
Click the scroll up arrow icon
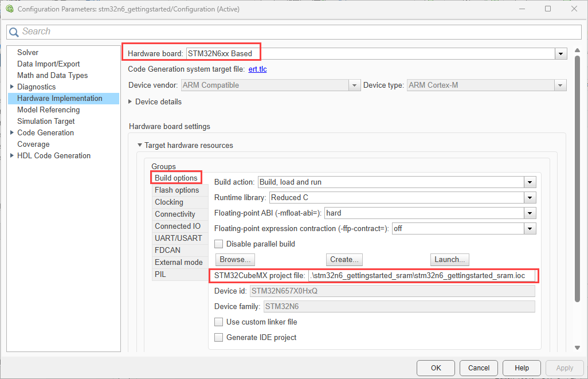click(x=577, y=50)
